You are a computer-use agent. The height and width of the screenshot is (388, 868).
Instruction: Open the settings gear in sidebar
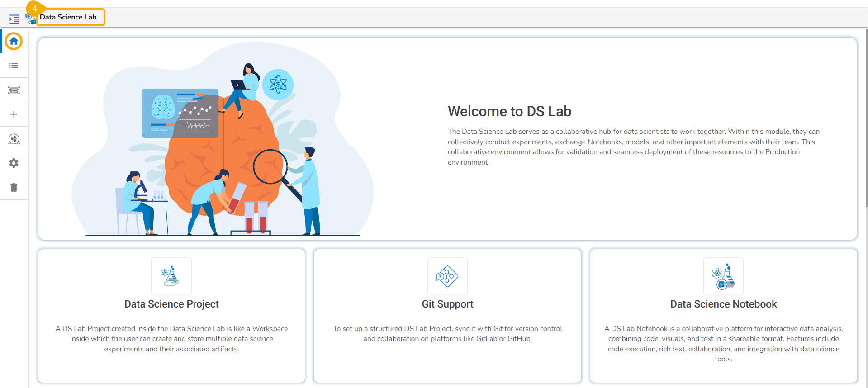(x=14, y=163)
